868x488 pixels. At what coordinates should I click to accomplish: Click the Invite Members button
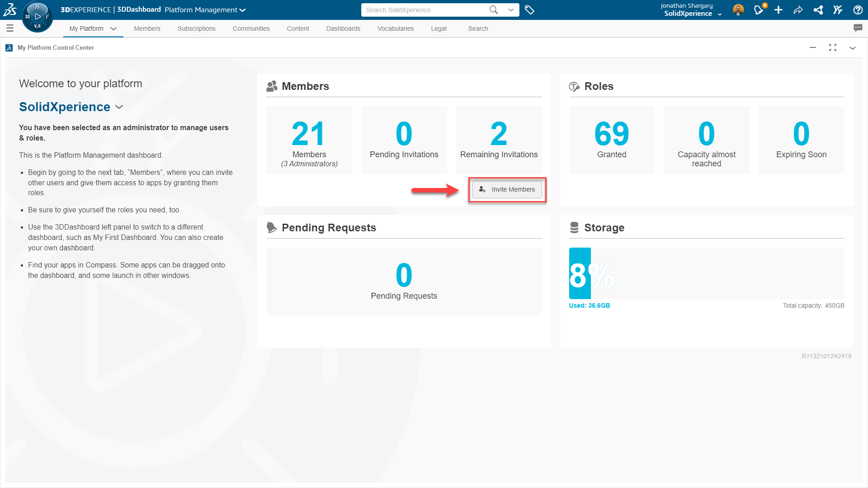tap(507, 189)
